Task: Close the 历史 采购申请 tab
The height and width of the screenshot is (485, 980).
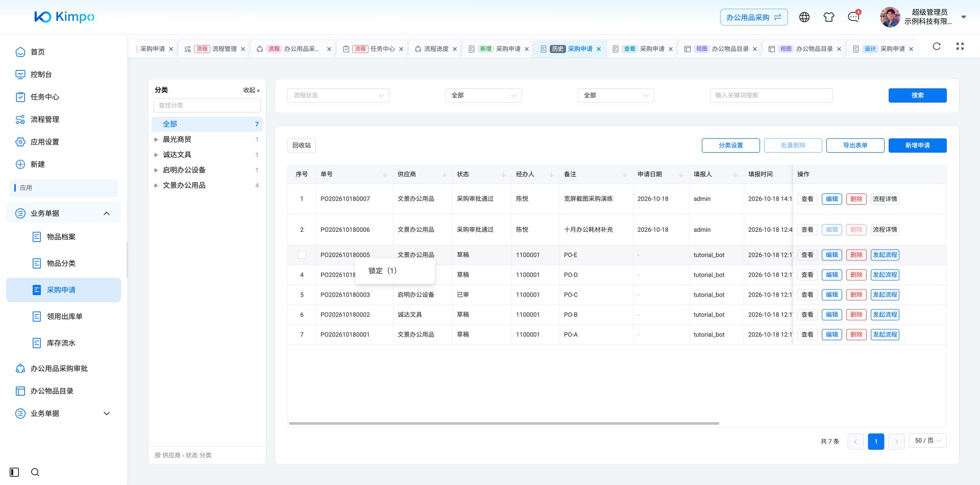Action: coord(599,49)
